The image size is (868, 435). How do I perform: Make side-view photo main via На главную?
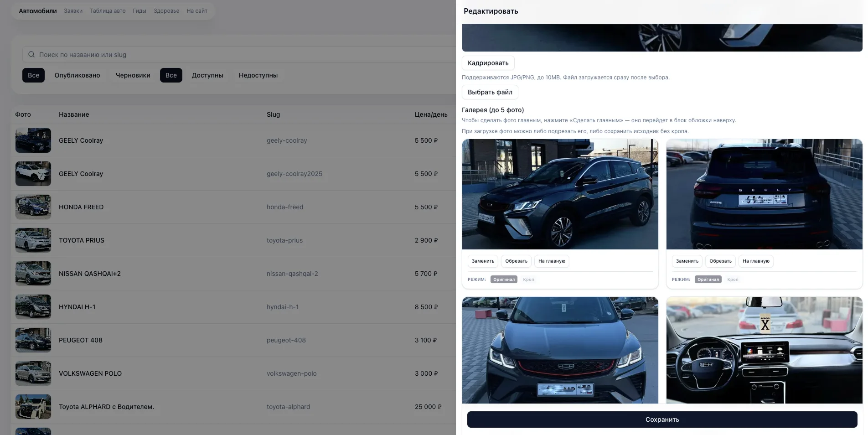pos(552,261)
